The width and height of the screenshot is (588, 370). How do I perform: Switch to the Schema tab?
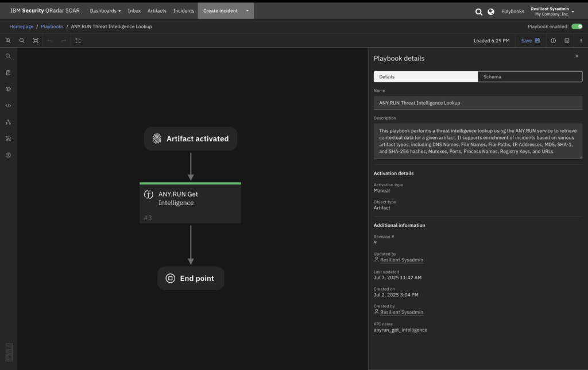[529, 76]
